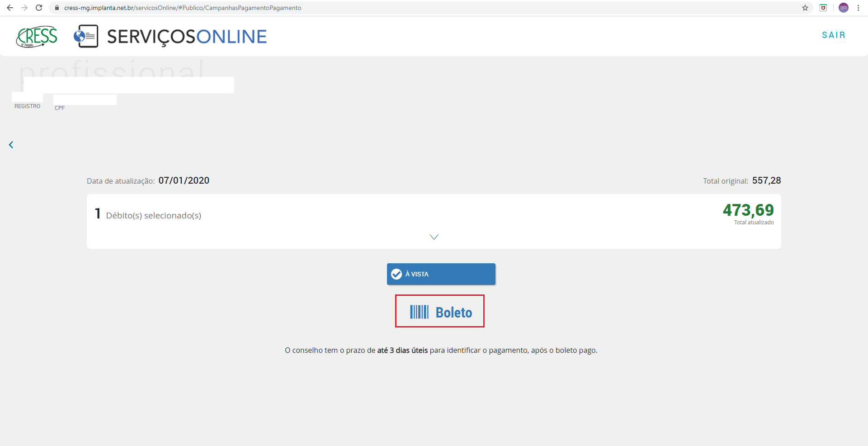Click the browser back arrow

point(10,8)
